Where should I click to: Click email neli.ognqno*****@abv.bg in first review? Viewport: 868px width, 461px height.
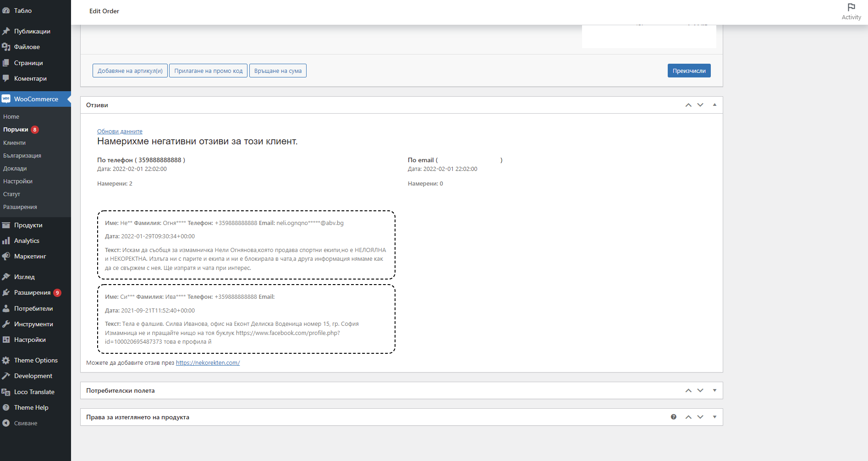310,223
